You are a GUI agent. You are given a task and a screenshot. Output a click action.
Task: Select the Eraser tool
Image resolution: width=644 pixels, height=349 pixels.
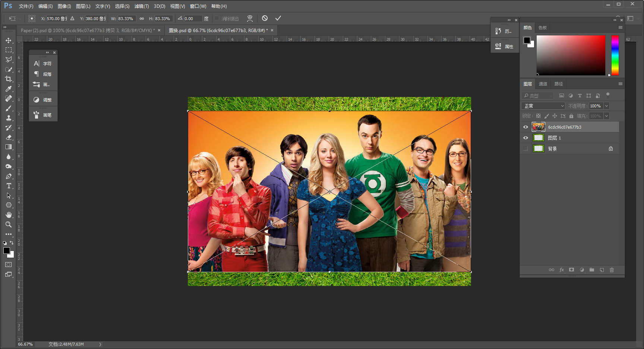(9, 137)
